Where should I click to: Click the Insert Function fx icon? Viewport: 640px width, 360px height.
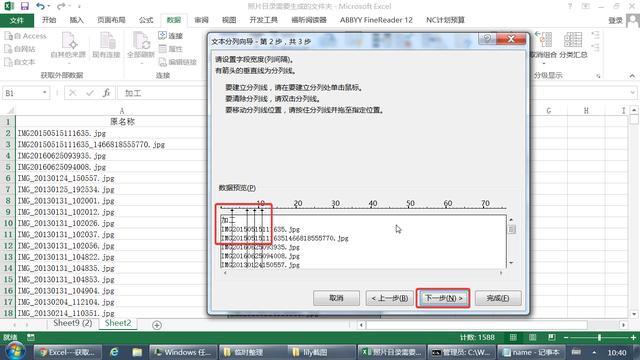(107, 93)
